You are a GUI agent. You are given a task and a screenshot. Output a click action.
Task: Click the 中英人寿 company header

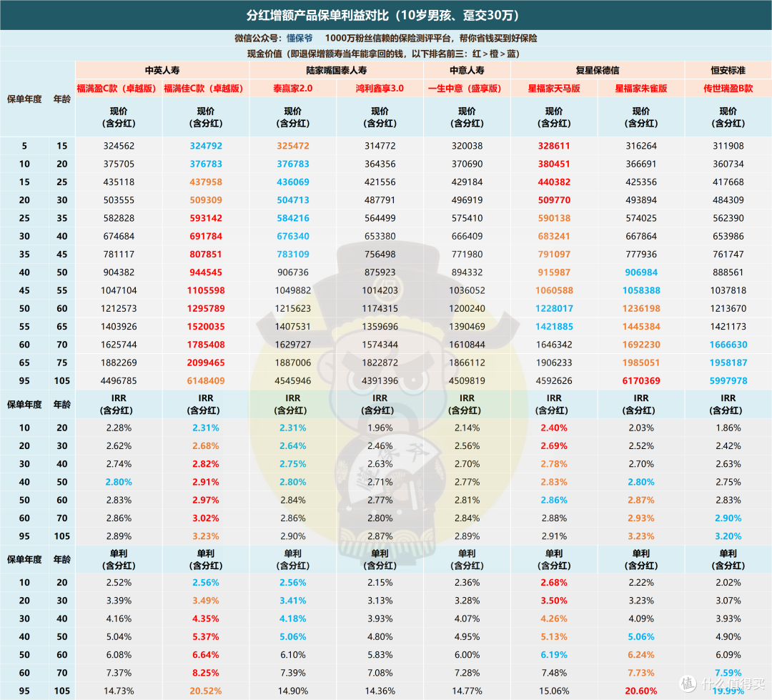pos(162,71)
